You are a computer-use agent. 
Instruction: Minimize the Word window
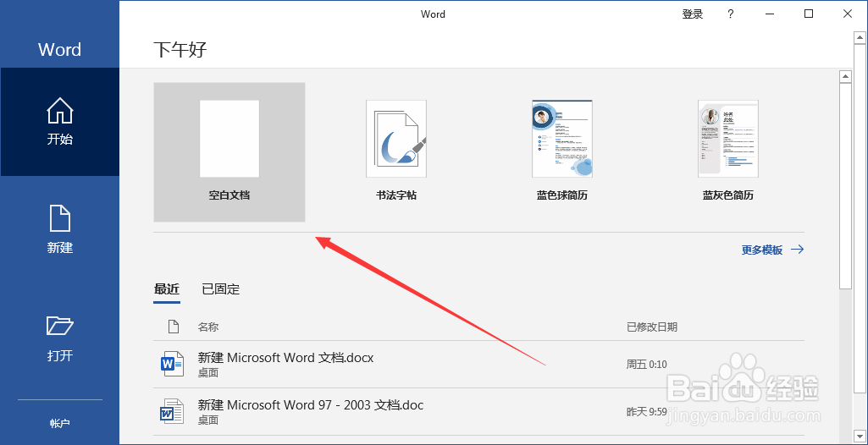[770, 14]
